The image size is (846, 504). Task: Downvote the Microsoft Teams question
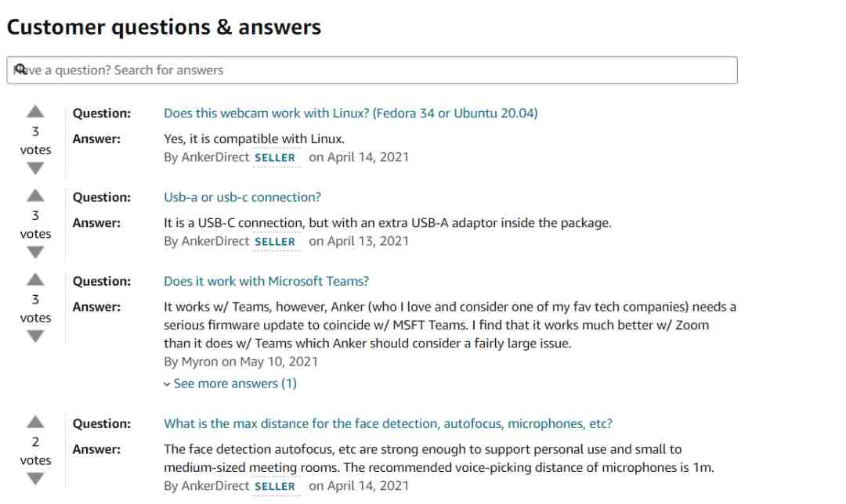click(35, 337)
